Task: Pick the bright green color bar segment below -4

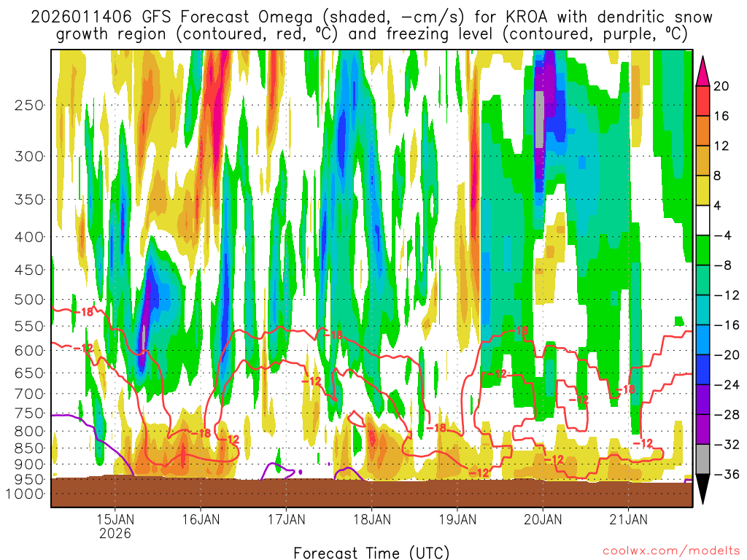Action: (703, 251)
